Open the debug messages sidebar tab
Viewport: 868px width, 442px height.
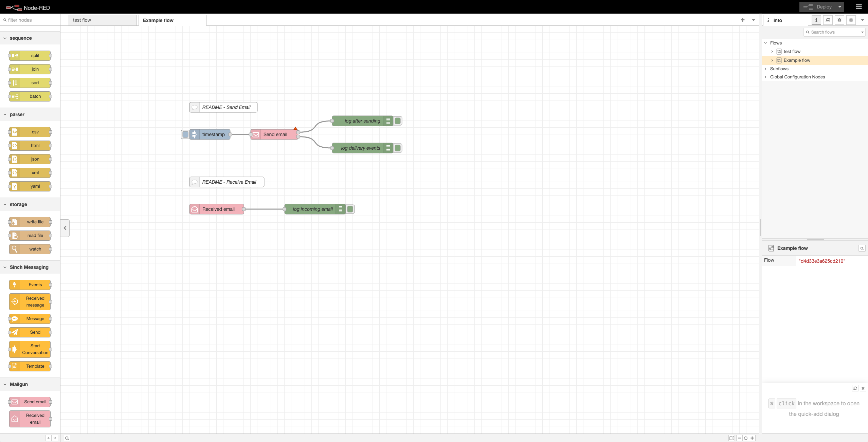point(839,20)
